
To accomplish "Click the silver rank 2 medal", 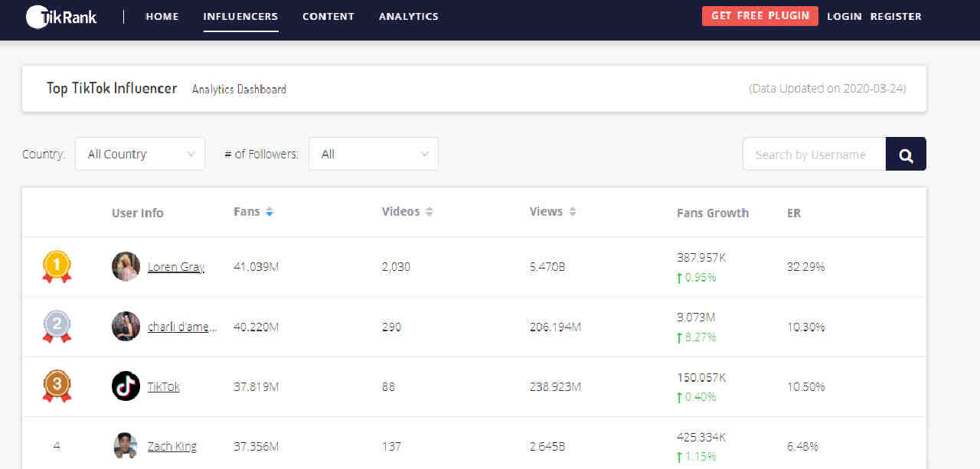I will (57, 327).
